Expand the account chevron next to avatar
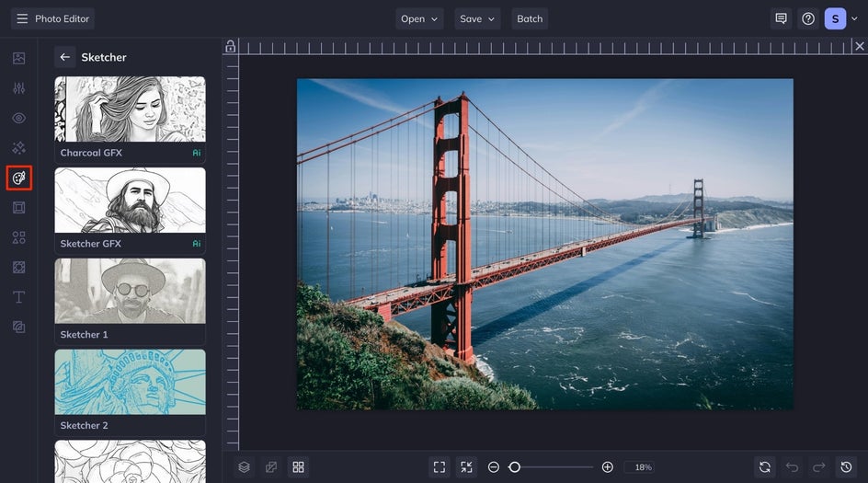Screen dimensions: 868x483 pyautogui.click(x=854, y=18)
